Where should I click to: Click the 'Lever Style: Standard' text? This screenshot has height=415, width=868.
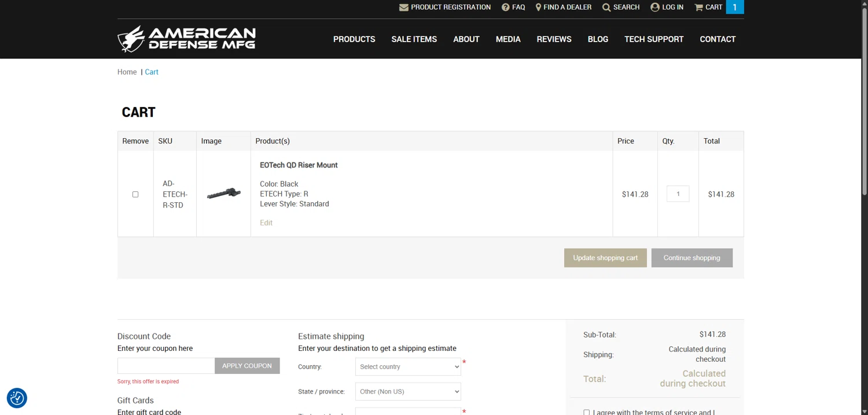click(295, 203)
